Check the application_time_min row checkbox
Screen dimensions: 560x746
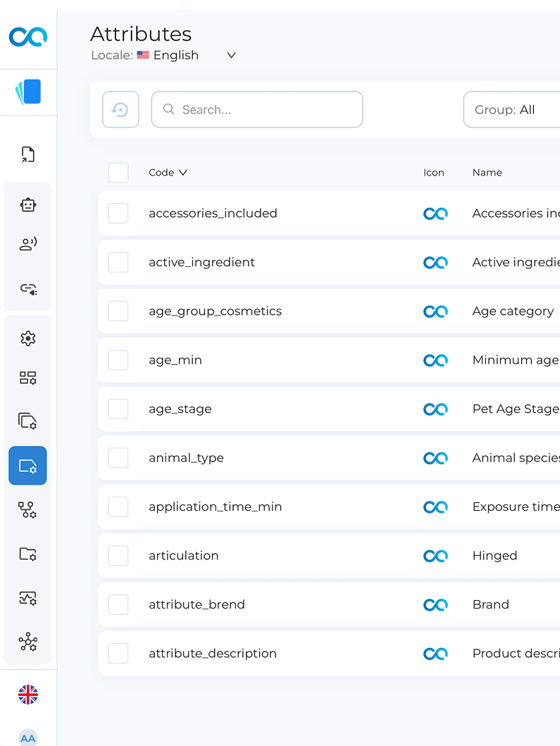click(118, 506)
